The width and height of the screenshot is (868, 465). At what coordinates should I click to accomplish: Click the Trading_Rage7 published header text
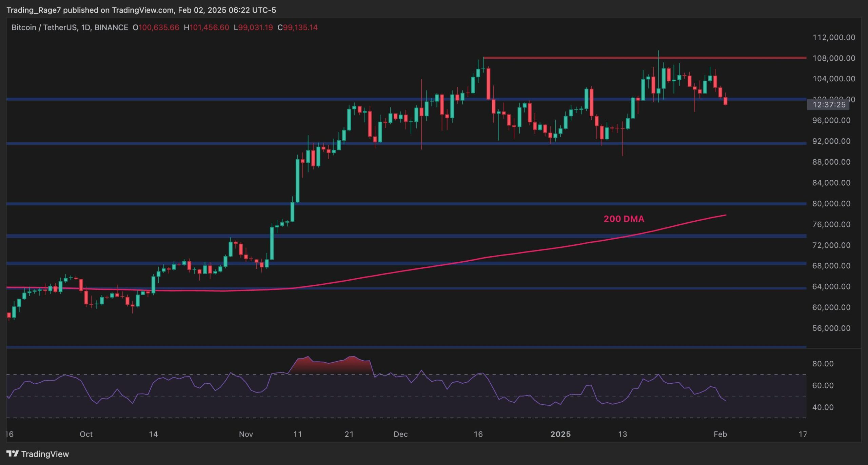141,10
